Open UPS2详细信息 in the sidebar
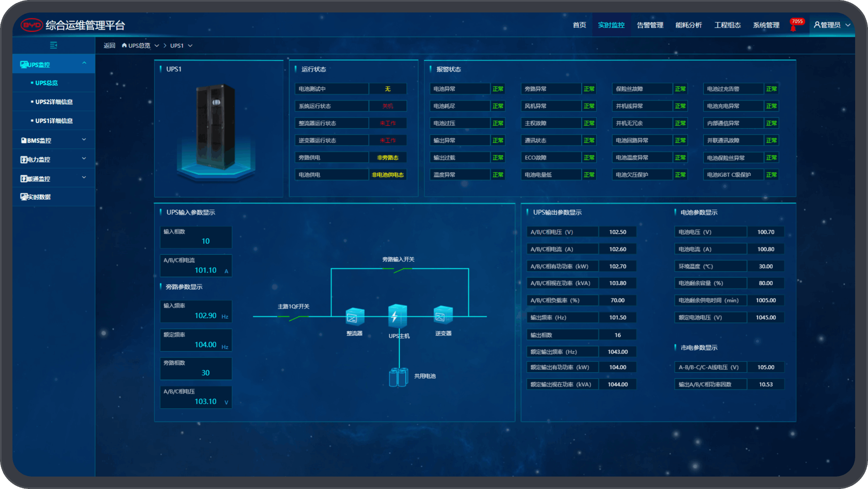This screenshot has height=489, width=868. tap(54, 102)
